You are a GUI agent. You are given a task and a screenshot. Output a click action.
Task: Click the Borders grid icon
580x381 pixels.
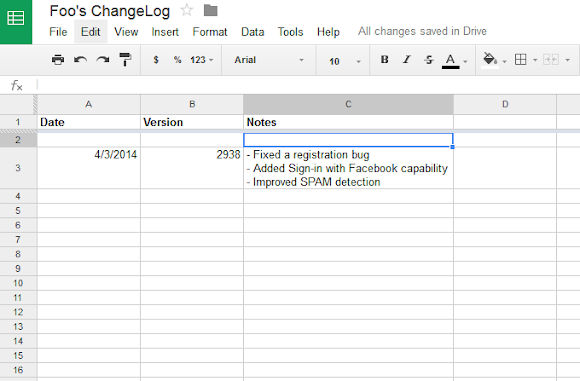point(520,60)
